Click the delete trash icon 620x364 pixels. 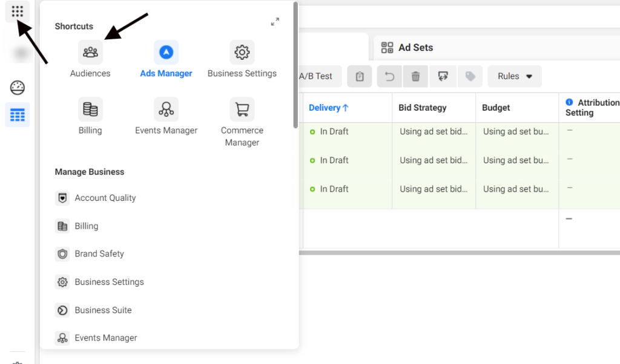(x=415, y=76)
